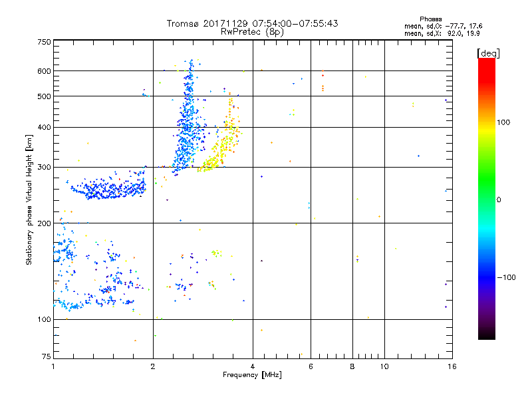Image resolution: width=532 pixels, height=399 pixels.
Task: Click the 'Frequency [MHz]' axis label
Action: (x=252, y=375)
